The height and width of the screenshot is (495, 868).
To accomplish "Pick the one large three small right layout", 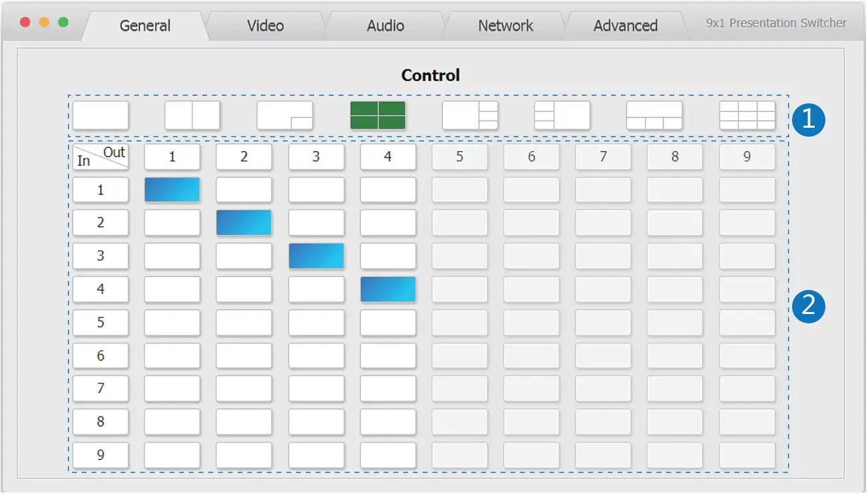I will tap(470, 116).
